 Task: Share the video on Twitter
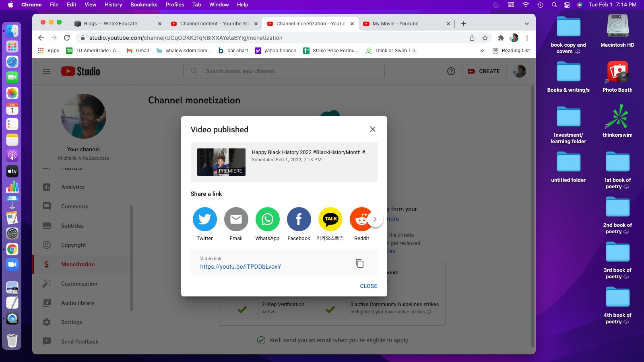pos(204,219)
